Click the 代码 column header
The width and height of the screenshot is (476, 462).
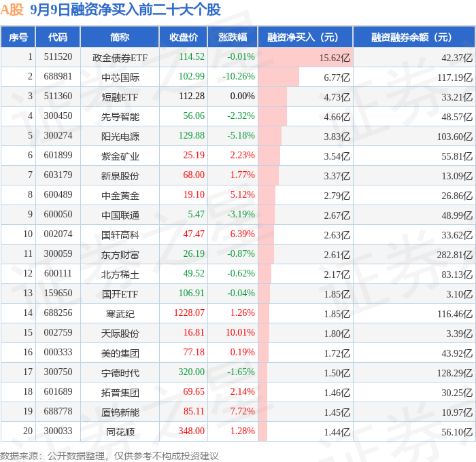coord(58,37)
